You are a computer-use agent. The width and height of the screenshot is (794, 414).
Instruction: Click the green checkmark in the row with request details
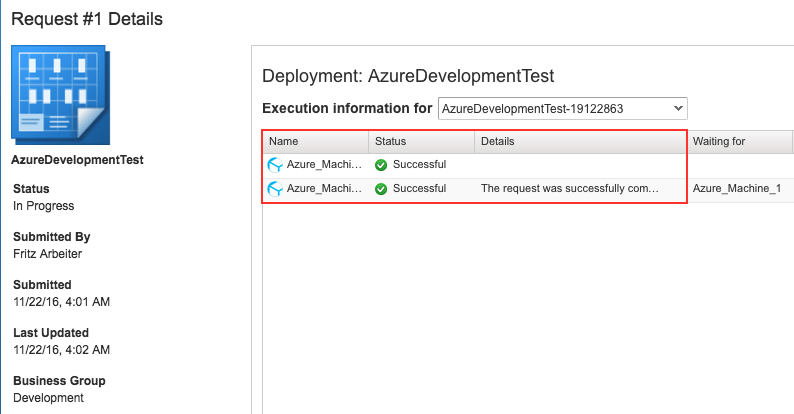tap(381, 189)
